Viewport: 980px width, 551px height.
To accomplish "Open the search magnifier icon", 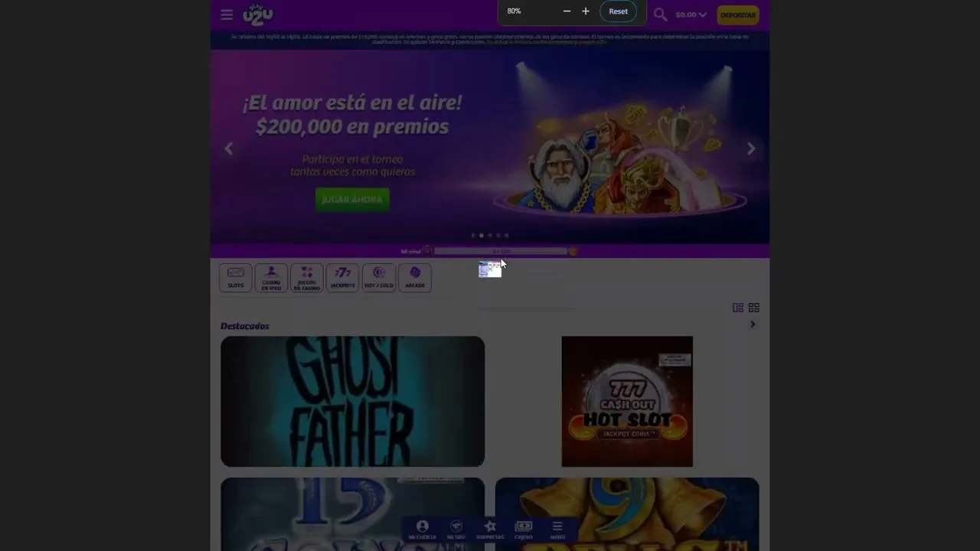I will point(660,15).
